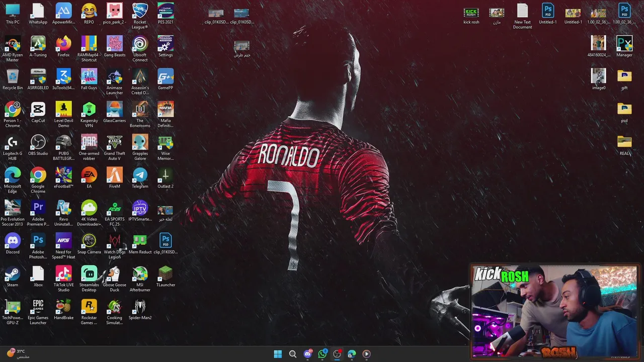Launch Goose Goose Duck icon
This screenshot has width=644, height=362.
coord(115,279)
